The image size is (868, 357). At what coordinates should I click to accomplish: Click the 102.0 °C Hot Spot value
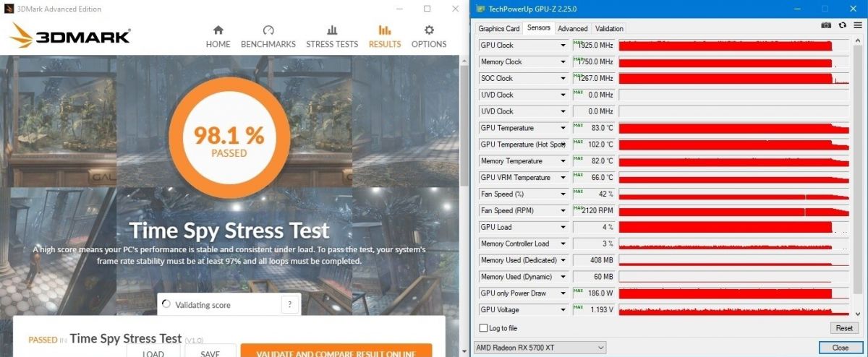pyautogui.click(x=595, y=145)
